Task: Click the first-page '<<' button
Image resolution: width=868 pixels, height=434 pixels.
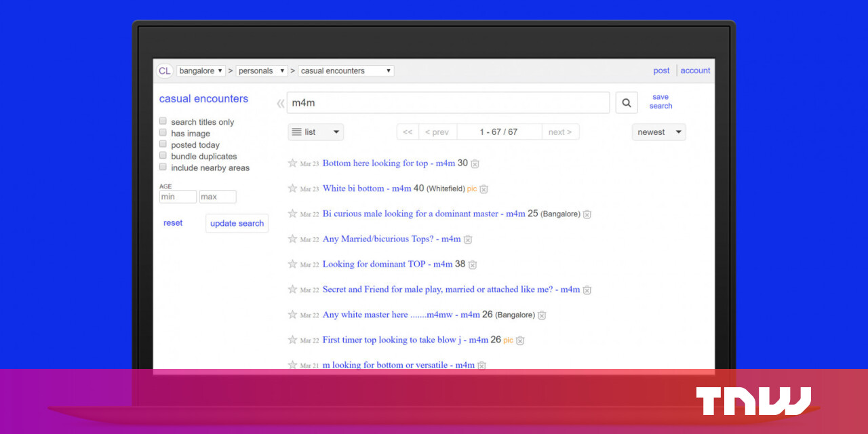Action: (408, 132)
